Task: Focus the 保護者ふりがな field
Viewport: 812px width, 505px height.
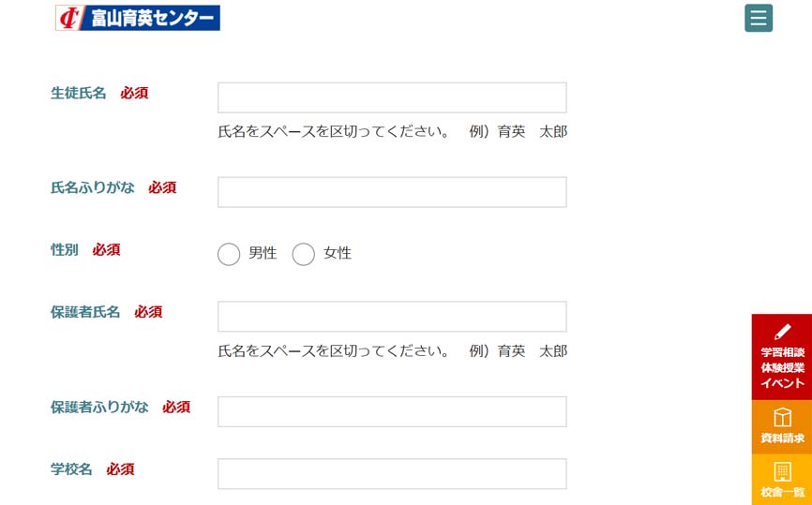Action: [392, 411]
